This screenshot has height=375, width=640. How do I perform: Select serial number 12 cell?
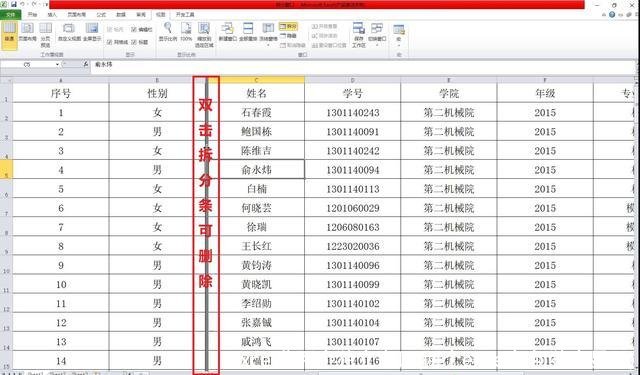pos(61,322)
